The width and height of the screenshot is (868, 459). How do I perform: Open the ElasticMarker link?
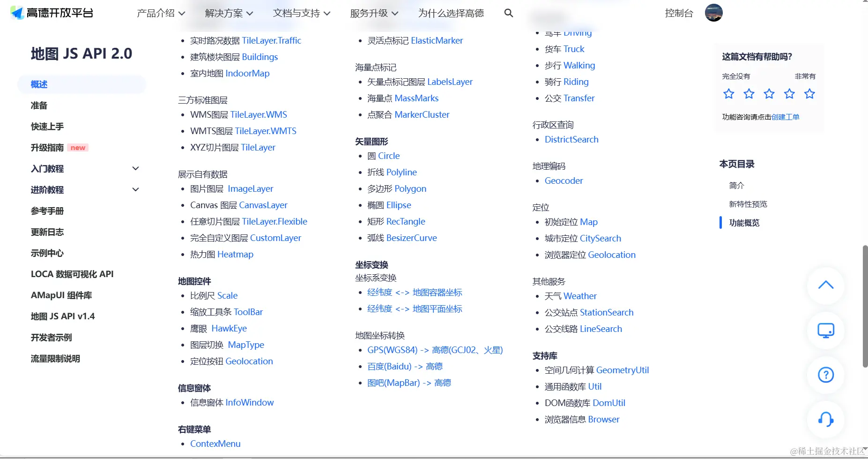pos(437,40)
